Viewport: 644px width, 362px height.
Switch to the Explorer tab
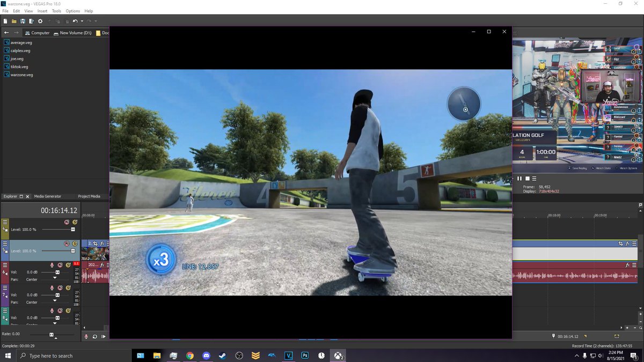[10, 196]
